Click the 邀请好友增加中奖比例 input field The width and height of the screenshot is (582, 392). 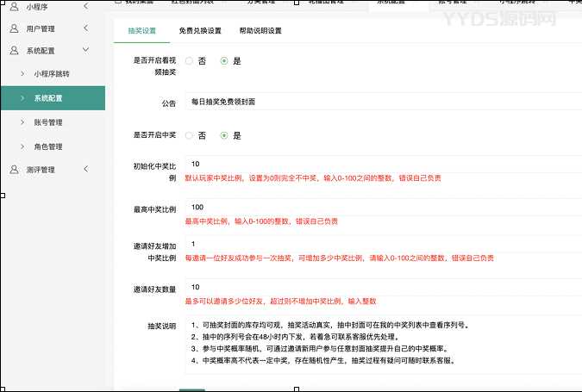[x=383, y=244]
